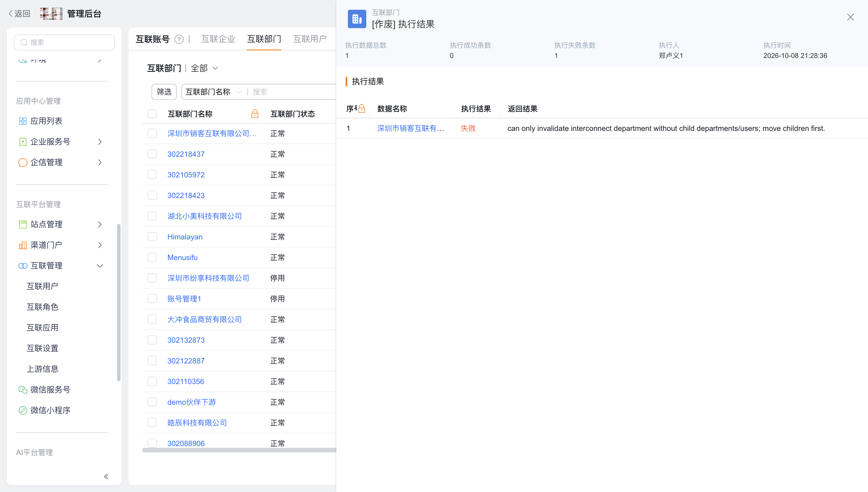Image resolution: width=868 pixels, height=492 pixels.
Task: Click the 站点管理 window icon
Action: 23,224
